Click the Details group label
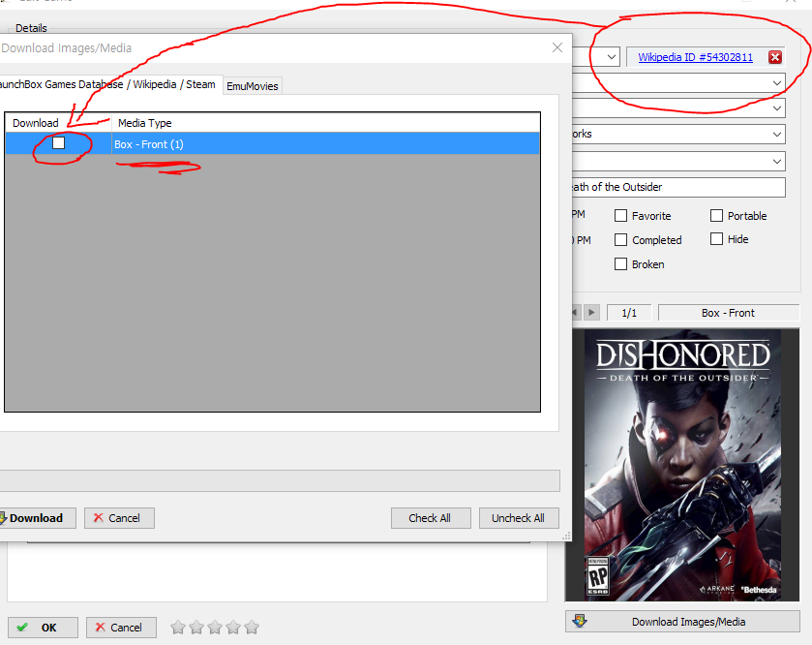 31,28
